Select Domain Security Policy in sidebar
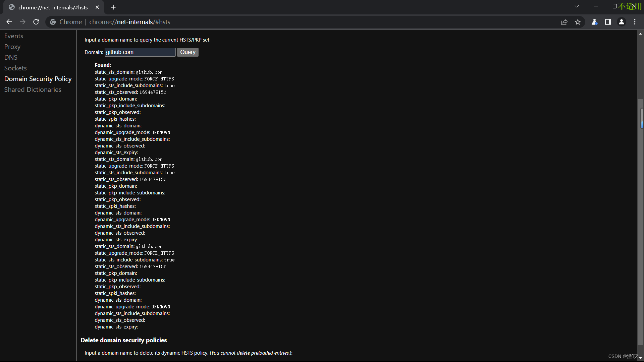This screenshot has height=362, width=644. coord(38,79)
